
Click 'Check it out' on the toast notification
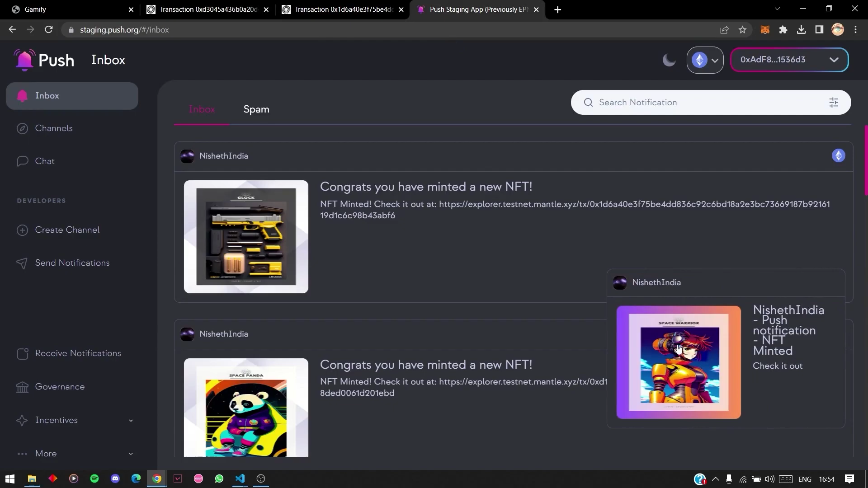coord(777,366)
